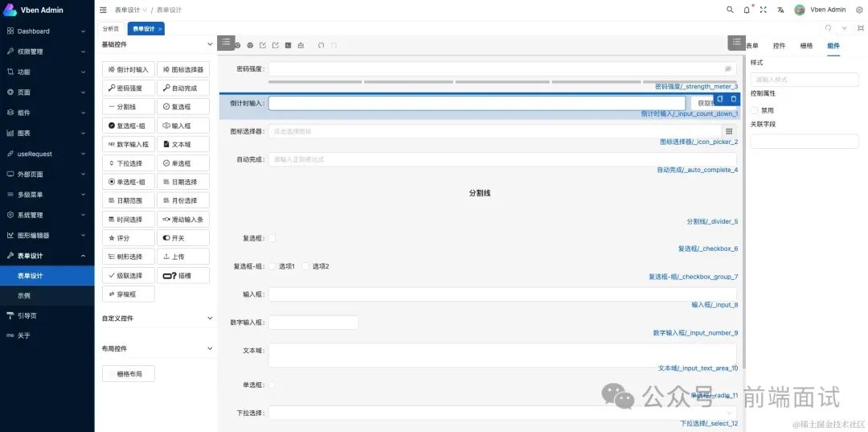Click the user avatar in header

pos(800,10)
